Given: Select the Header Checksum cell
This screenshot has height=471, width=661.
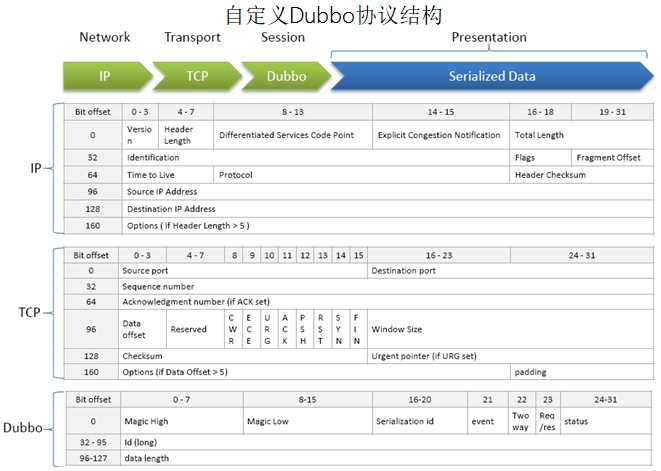Looking at the screenshot, I should (582, 175).
